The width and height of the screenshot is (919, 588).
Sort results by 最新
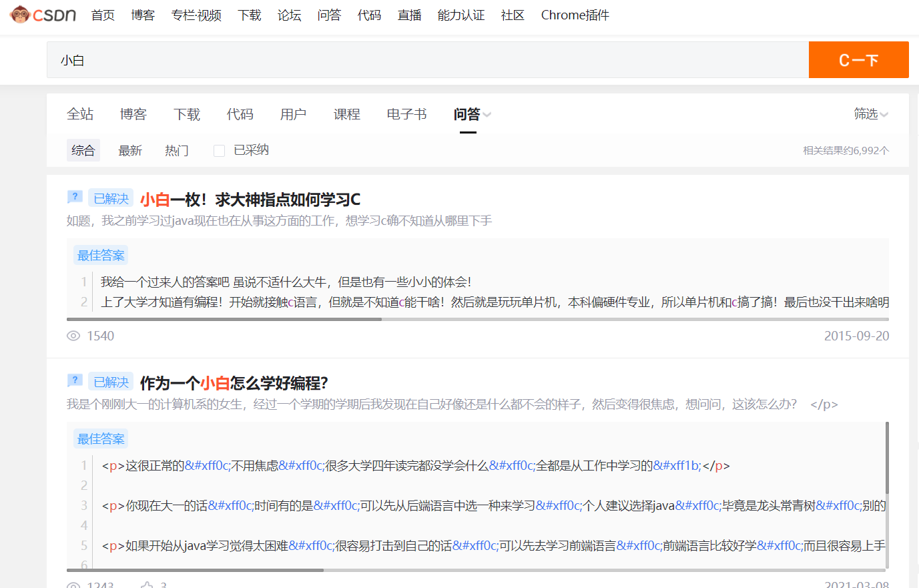tap(130, 150)
